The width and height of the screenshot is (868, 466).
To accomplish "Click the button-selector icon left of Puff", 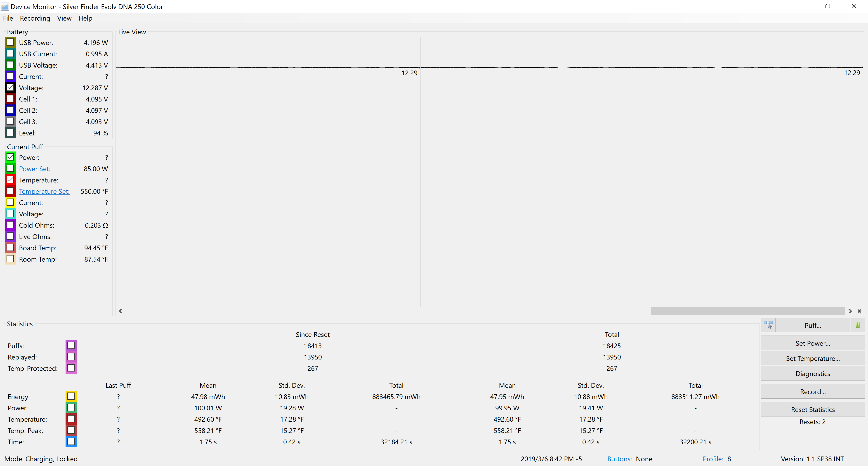I will click(x=768, y=325).
